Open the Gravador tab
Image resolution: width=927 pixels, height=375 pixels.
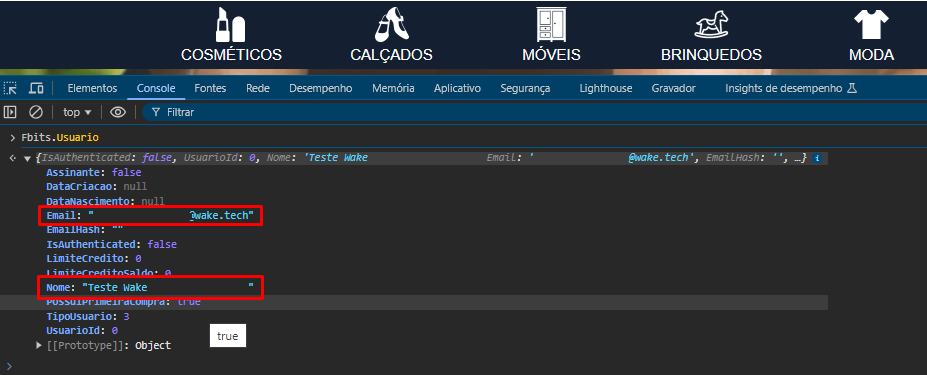[673, 88]
